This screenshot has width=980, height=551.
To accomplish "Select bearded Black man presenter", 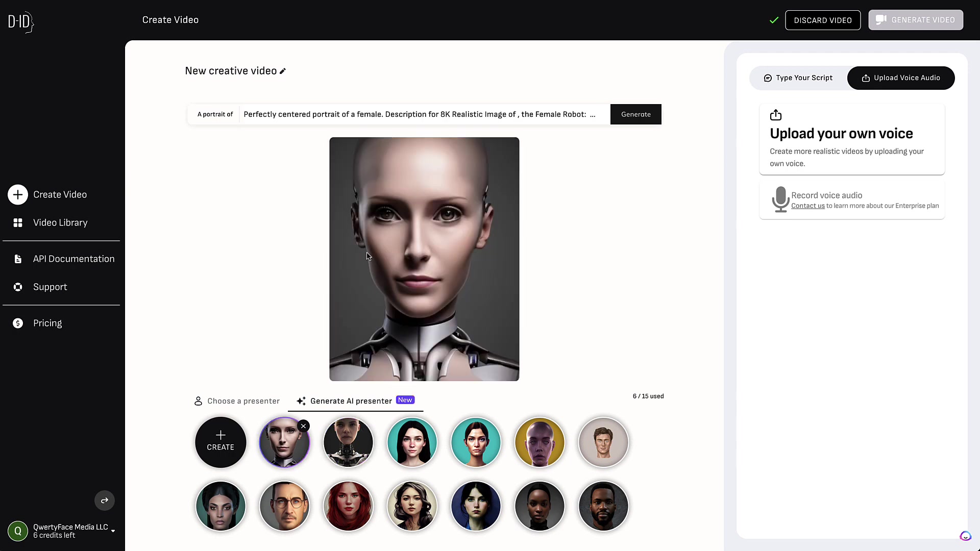I will pos(603,506).
